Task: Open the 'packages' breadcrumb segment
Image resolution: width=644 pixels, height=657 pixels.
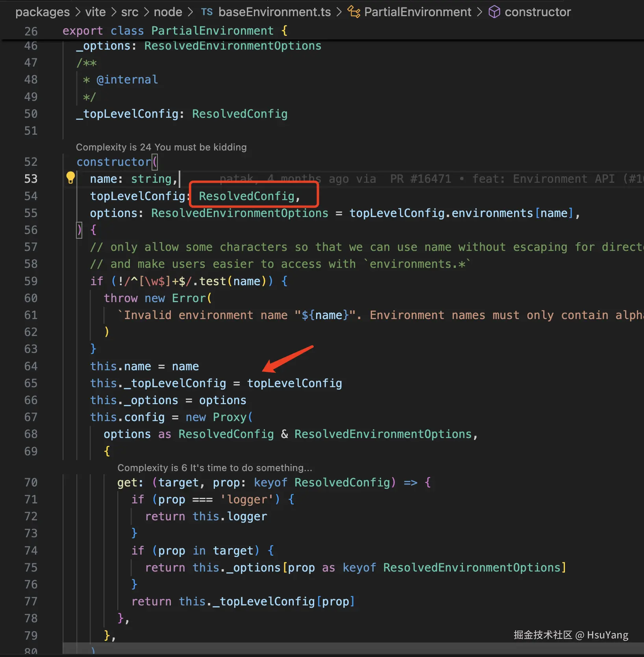Action: coord(43,12)
